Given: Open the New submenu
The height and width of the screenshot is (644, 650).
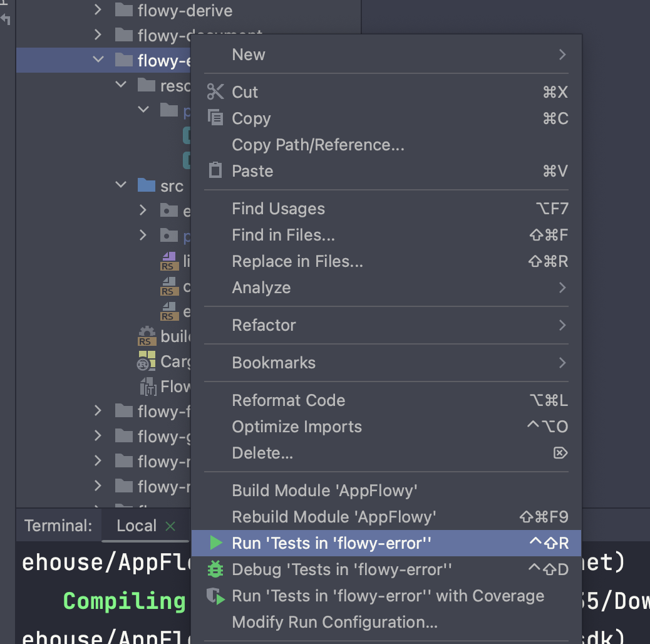Looking at the screenshot, I should [248, 55].
